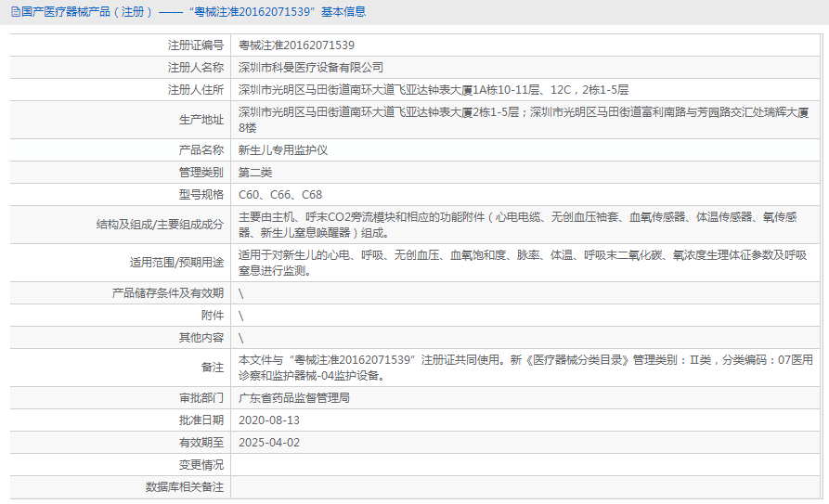Image resolution: width=829 pixels, height=504 pixels.
Task: Select model values C60、C66、C68
Action: tap(280, 195)
